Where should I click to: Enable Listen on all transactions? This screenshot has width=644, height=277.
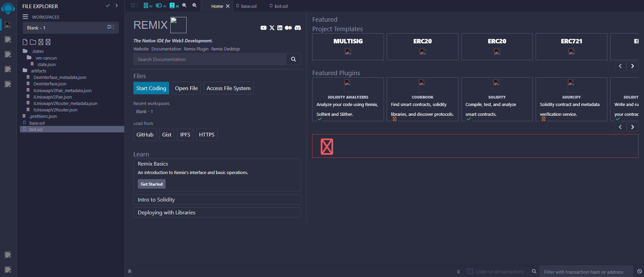[470, 271]
